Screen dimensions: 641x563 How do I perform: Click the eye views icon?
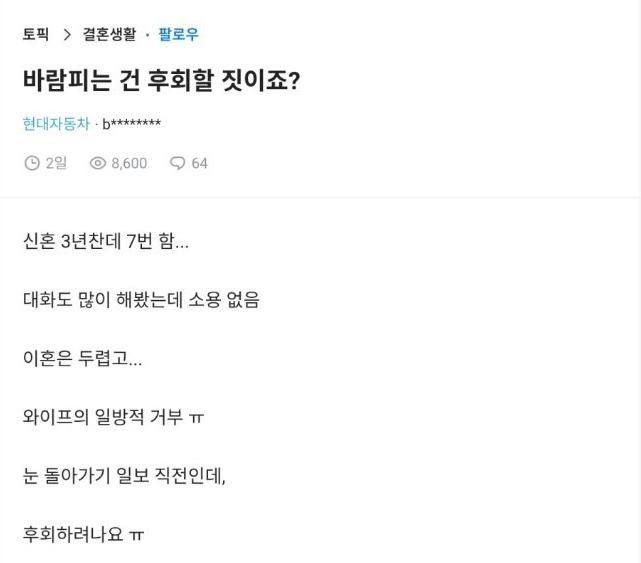pyautogui.click(x=98, y=163)
